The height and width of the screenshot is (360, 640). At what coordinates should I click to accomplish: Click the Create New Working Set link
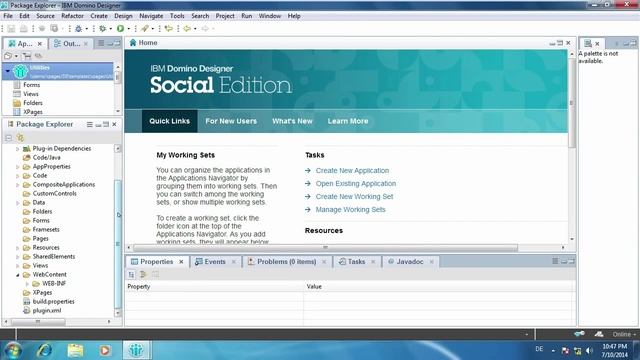pos(354,197)
